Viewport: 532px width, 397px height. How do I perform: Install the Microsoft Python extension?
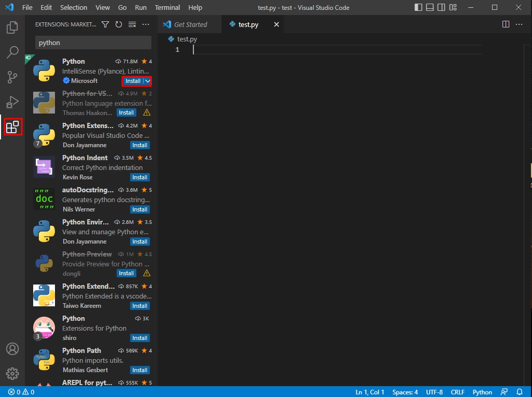point(133,81)
